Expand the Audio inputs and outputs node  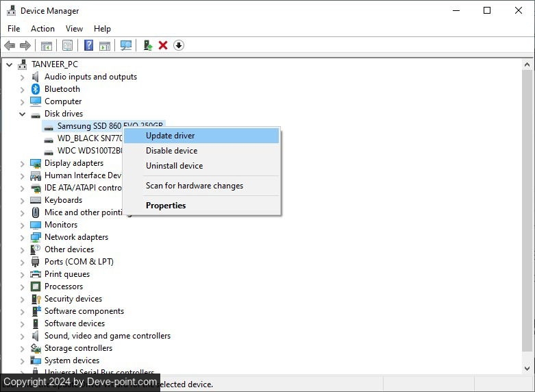point(22,77)
